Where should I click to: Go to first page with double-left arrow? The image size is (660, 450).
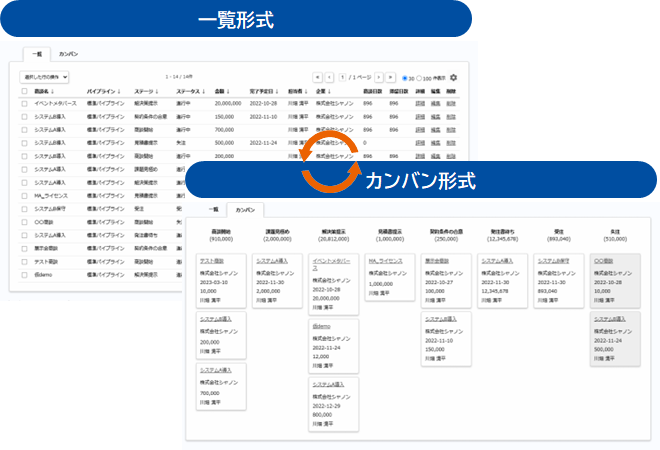(317, 77)
